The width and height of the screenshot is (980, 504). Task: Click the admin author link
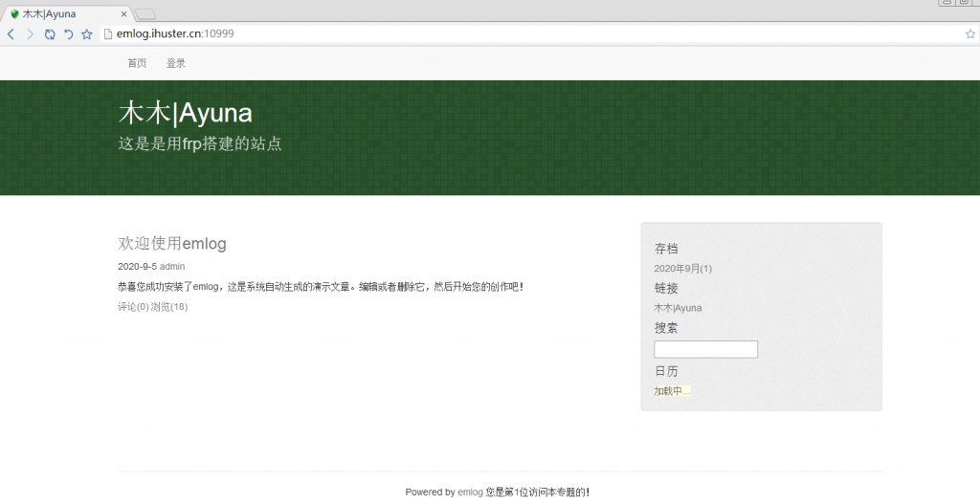(x=172, y=266)
